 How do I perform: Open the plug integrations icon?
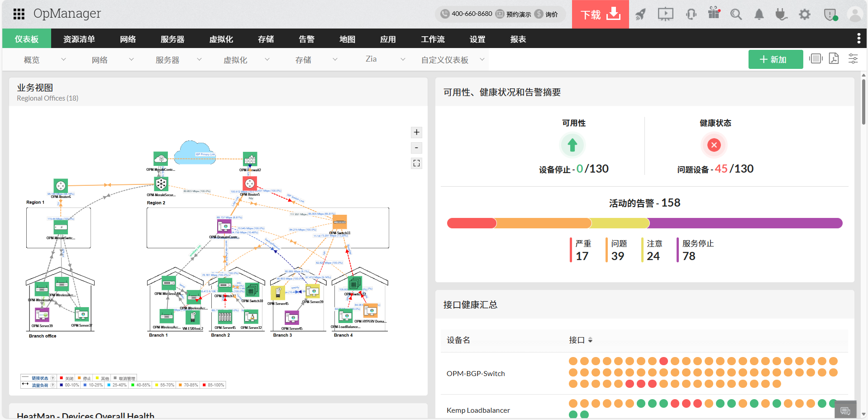click(781, 14)
